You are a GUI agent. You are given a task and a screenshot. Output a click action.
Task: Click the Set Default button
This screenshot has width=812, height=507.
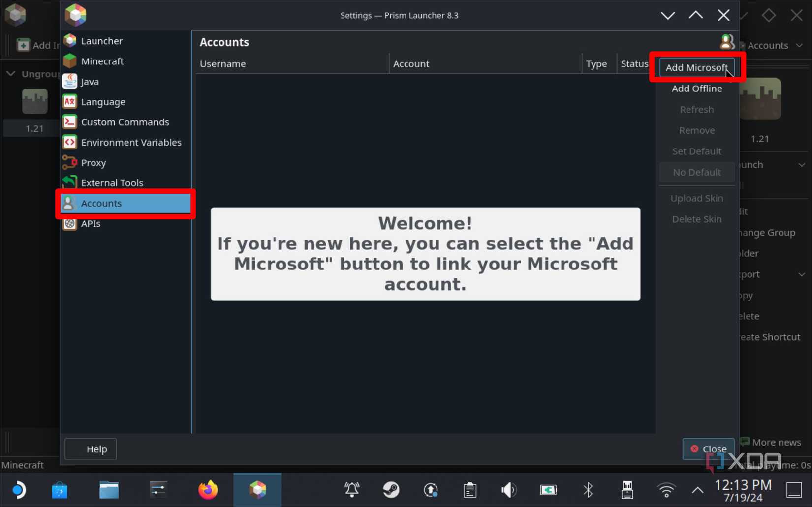tap(696, 151)
